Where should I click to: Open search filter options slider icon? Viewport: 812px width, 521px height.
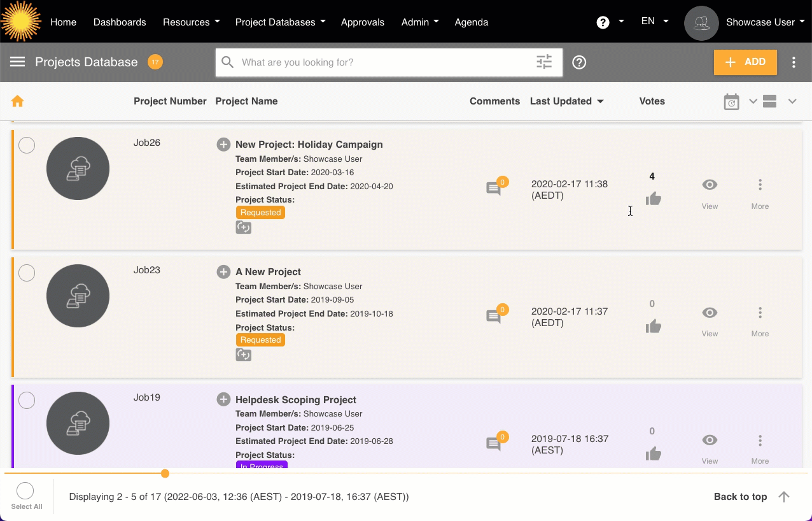coord(544,62)
